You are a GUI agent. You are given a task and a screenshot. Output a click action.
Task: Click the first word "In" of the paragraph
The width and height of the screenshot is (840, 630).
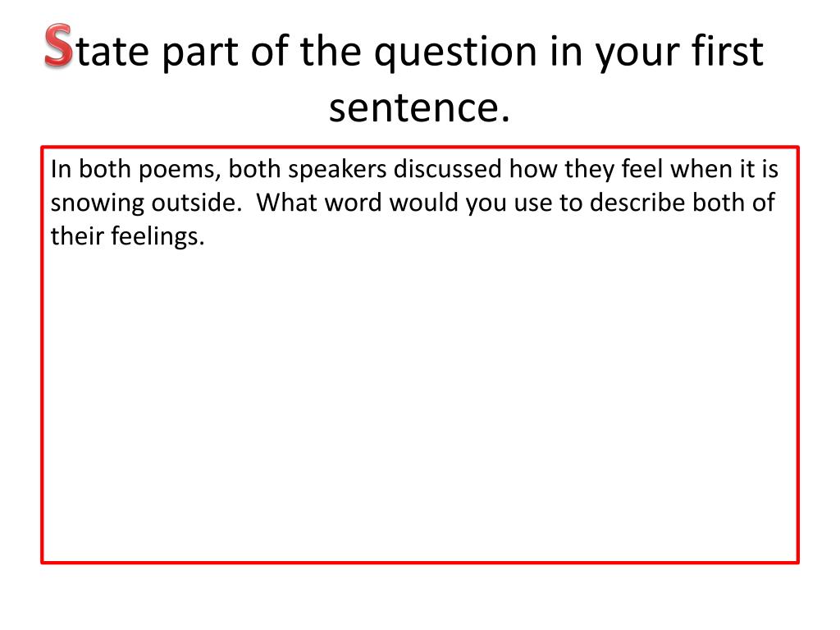[x=61, y=170]
